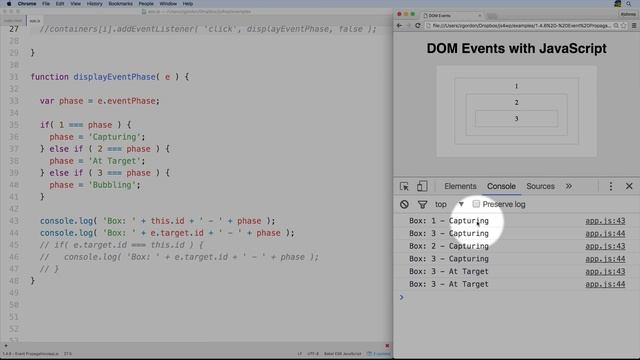Open Spotlight search in menu bar

629,4
